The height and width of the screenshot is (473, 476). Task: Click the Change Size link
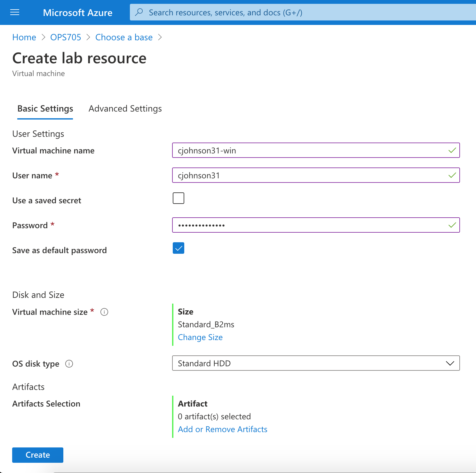click(200, 337)
